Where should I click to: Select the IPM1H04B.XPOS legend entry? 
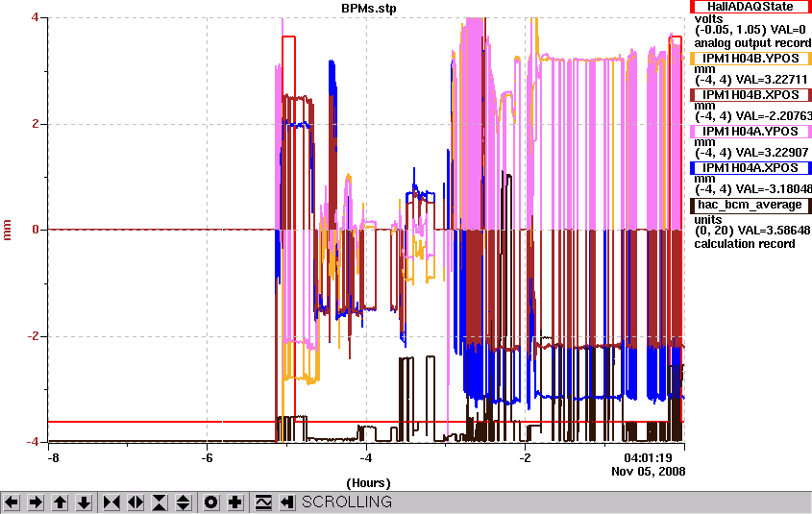point(750,95)
